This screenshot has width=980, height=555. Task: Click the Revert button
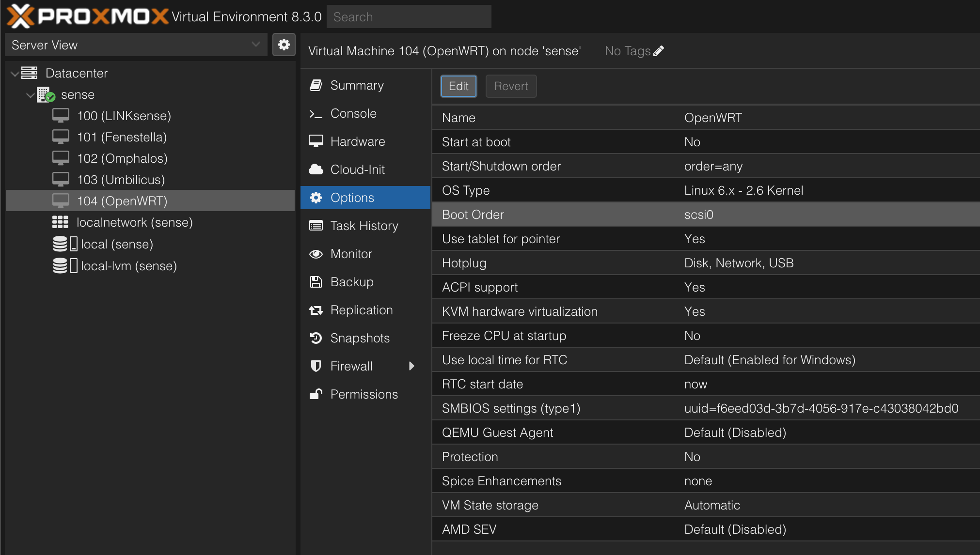(511, 86)
